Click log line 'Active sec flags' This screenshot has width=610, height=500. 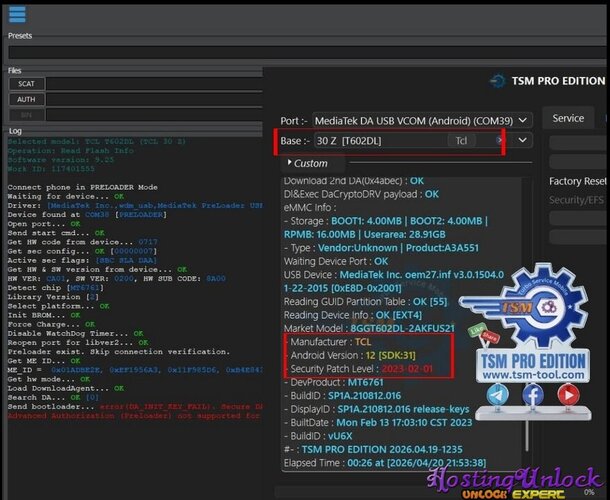(82, 260)
